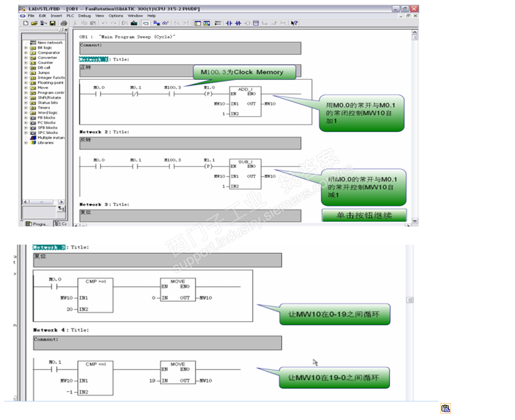Click the Download to PLC icon
The width and height of the screenshot is (515, 420).
[134, 23]
